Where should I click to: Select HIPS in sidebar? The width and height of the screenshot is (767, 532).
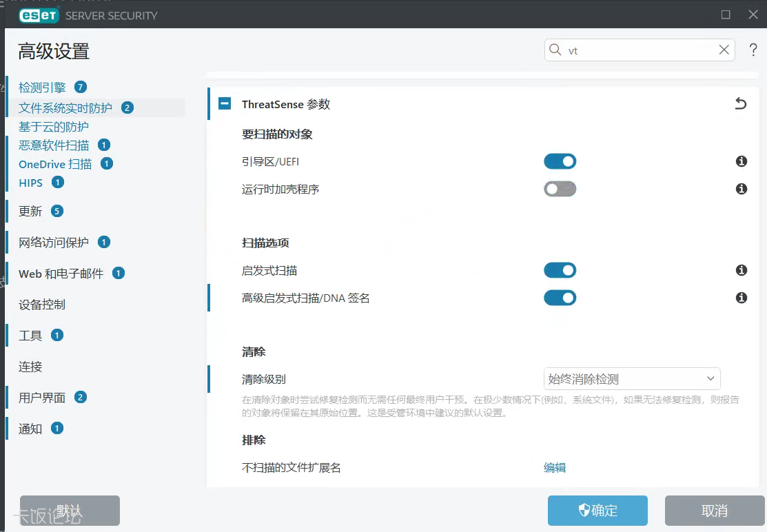coord(30,183)
